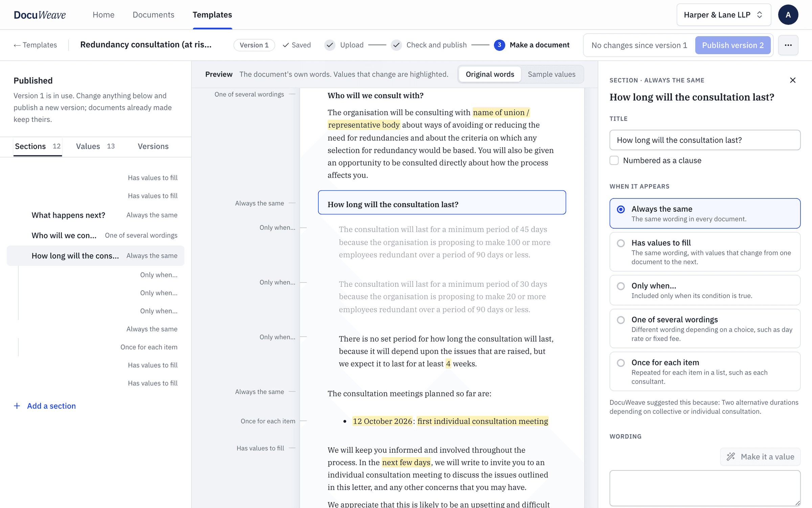
Task: Open the Version 1 selector pill
Action: point(254,45)
